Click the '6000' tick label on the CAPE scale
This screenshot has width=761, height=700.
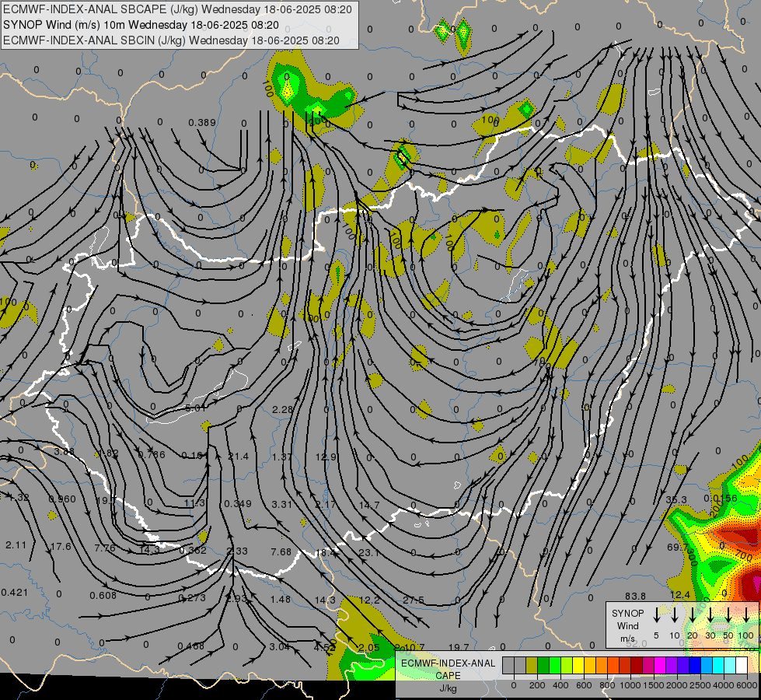(747, 685)
